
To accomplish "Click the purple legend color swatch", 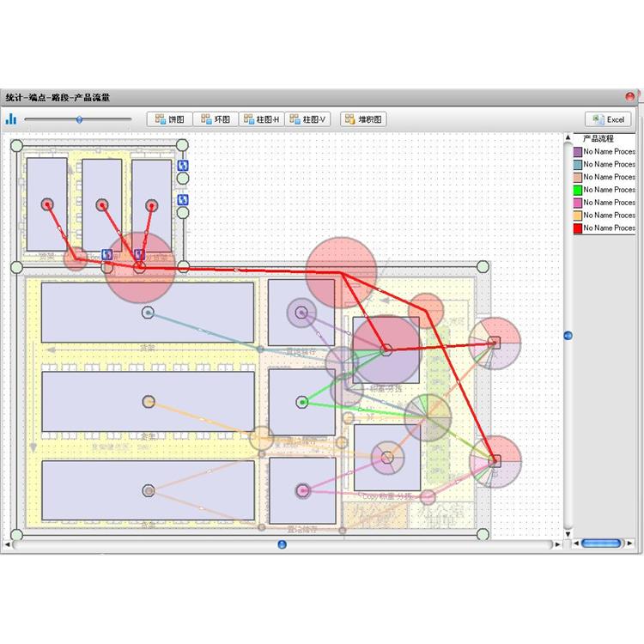I will (x=578, y=152).
